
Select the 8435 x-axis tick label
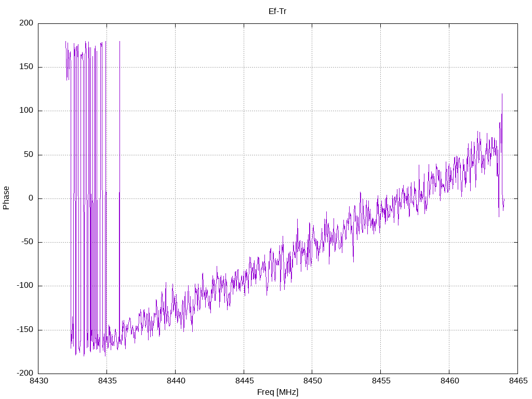tap(107, 381)
